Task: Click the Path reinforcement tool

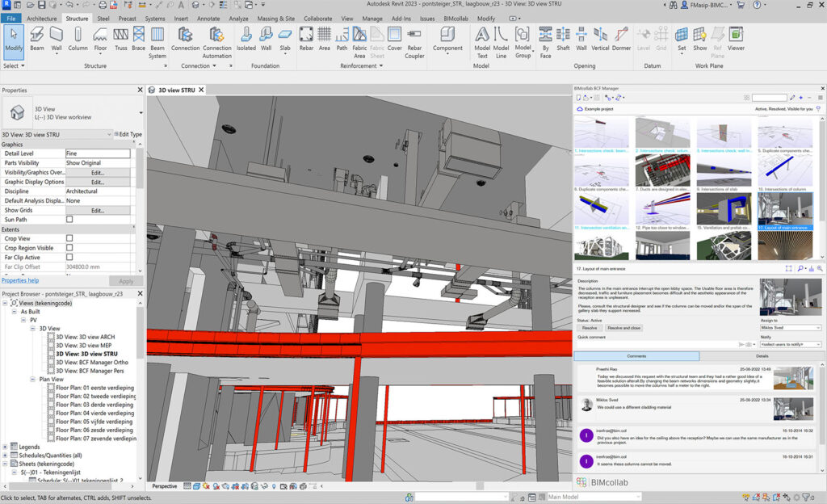Action: [342, 39]
